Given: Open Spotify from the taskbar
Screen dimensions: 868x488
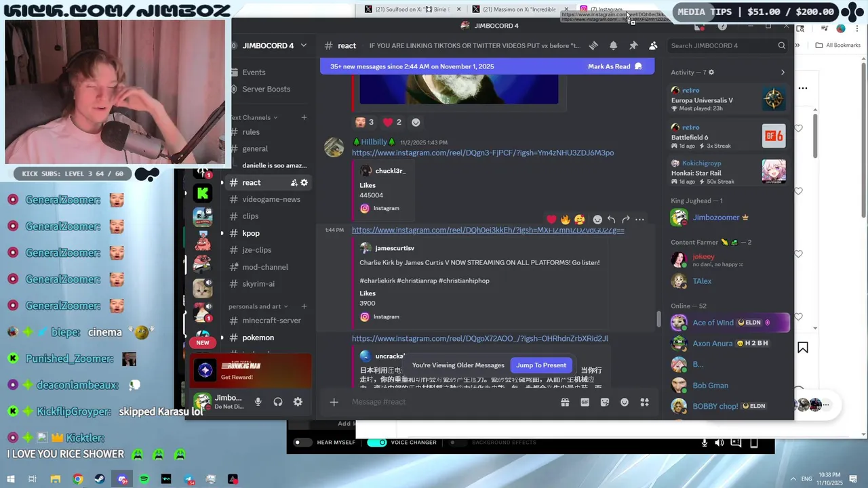Looking at the screenshot, I should click(144, 479).
